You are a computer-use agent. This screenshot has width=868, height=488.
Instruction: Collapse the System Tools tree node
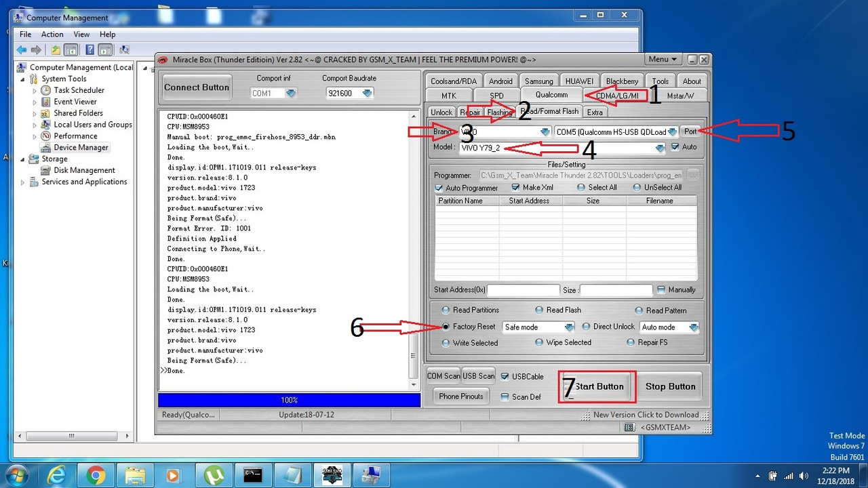(x=23, y=79)
